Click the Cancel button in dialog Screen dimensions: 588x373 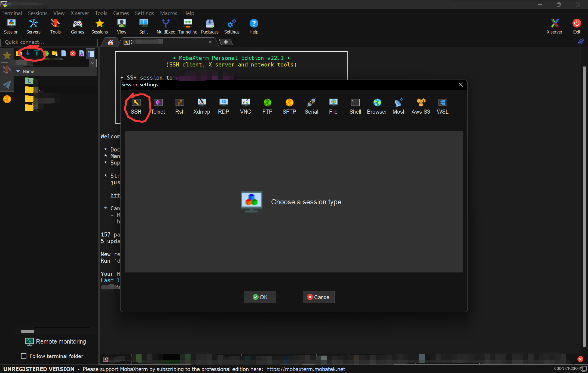click(x=319, y=297)
